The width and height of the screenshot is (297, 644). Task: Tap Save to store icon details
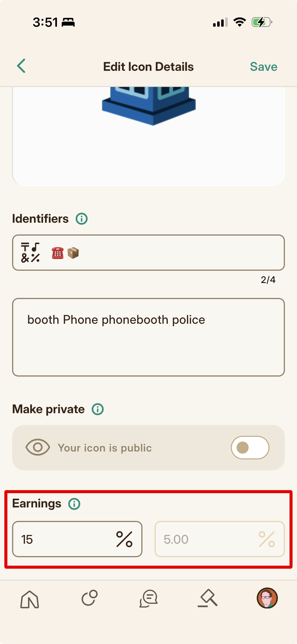[x=263, y=67]
